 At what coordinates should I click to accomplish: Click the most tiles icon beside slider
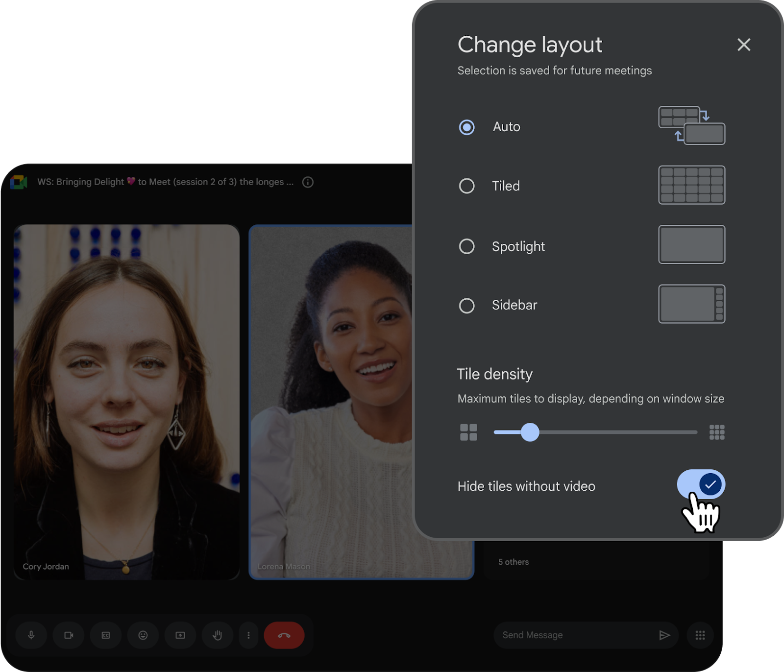point(717,432)
